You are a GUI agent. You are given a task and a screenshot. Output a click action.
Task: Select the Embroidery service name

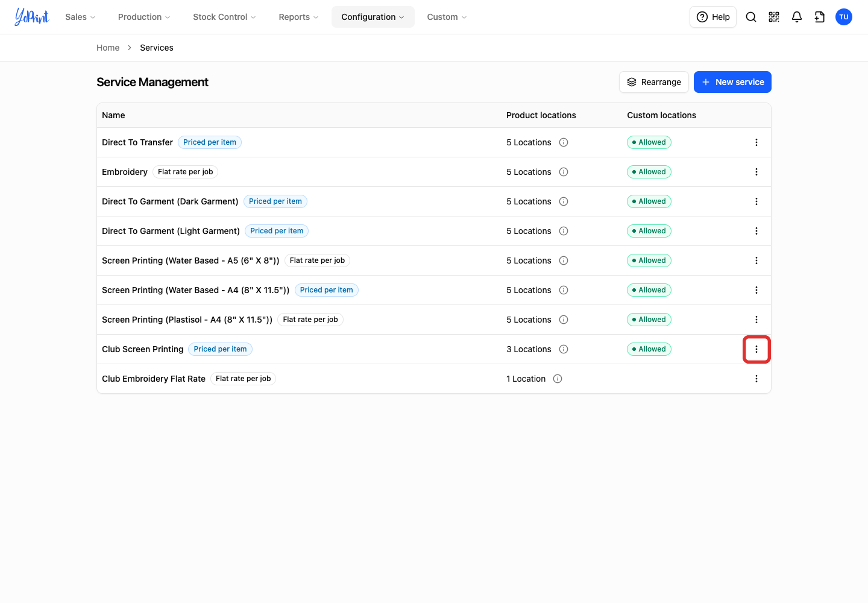tap(125, 172)
